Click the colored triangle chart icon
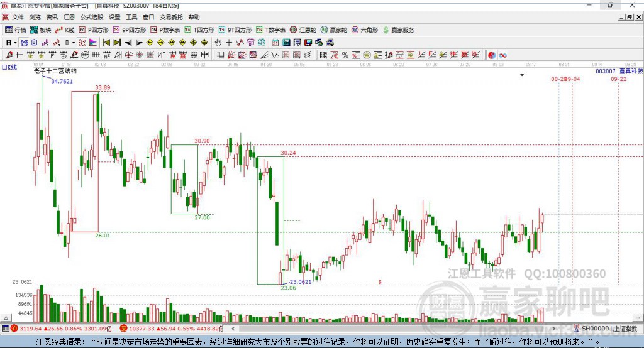 click(x=93, y=43)
